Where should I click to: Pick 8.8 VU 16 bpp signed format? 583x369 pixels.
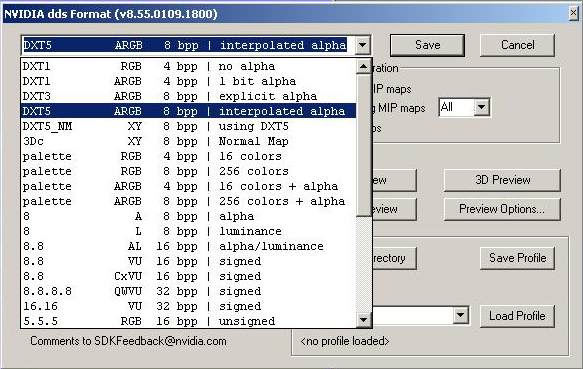point(189,261)
